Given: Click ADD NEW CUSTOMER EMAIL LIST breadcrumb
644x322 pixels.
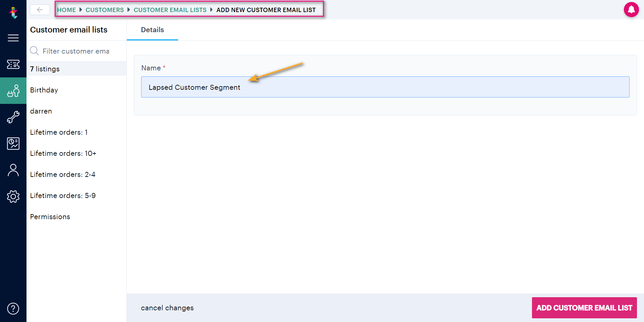Looking at the screenshot, I should [x=266, y=10].
